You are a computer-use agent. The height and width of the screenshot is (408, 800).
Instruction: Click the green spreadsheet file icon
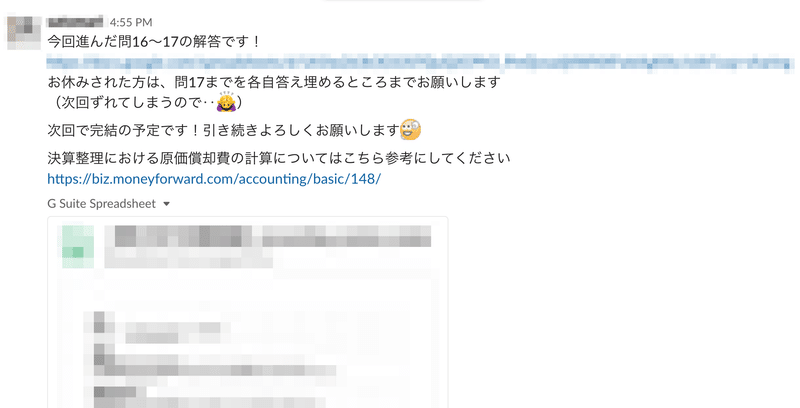pyautogui.click(x=78, y=246)
